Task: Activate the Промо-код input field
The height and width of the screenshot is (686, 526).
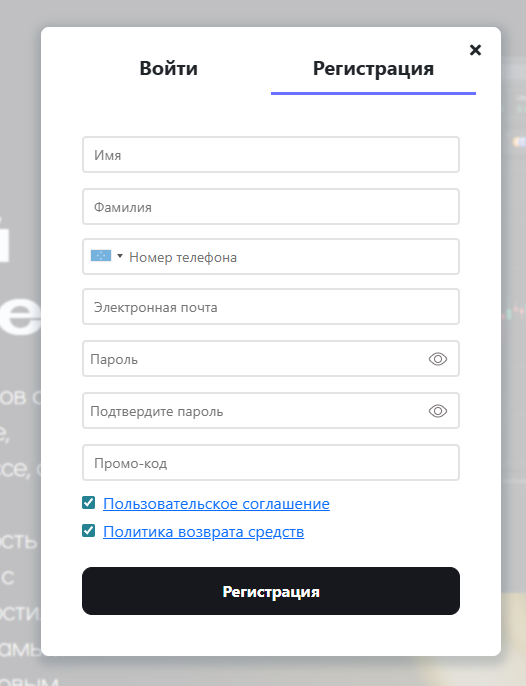Action: pyautogui.click(x=271, y=463)
